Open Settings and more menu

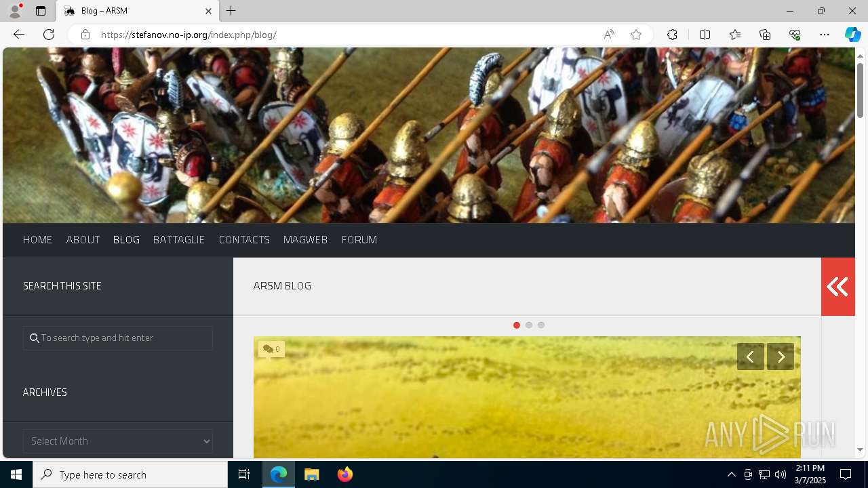pos(825,35)
